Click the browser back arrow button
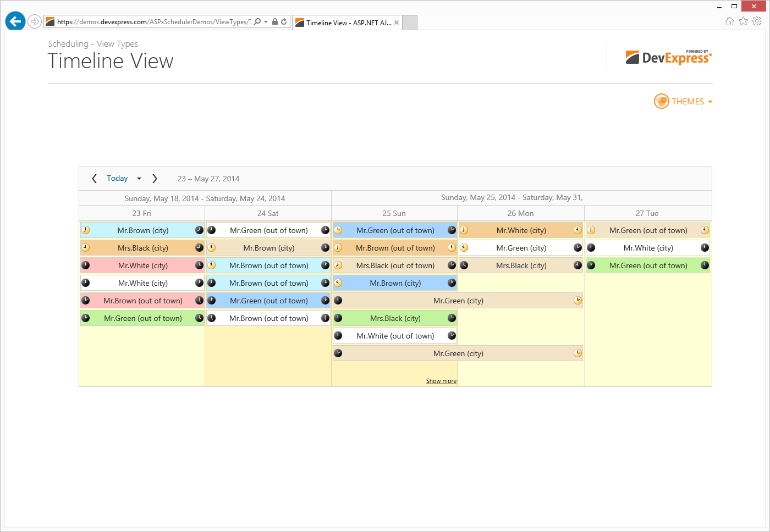 (x=15, y=21)
